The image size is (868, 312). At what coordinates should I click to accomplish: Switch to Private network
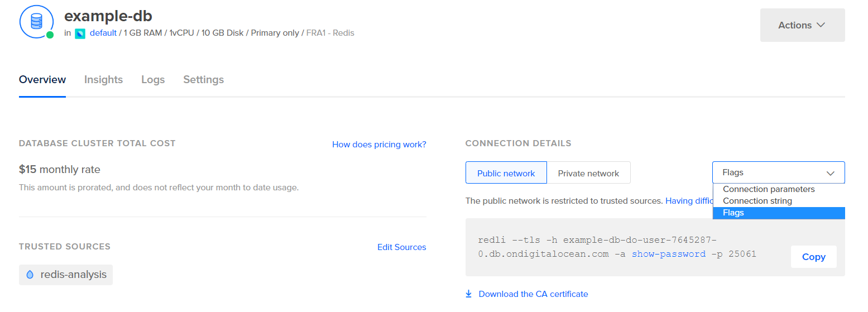(588, 173)
